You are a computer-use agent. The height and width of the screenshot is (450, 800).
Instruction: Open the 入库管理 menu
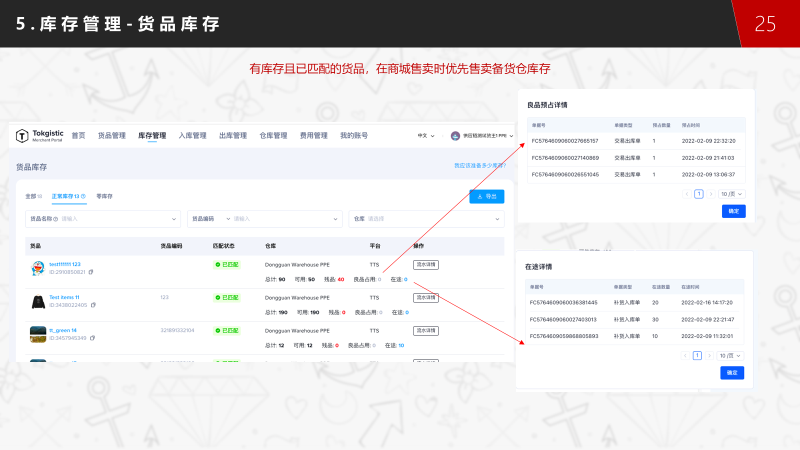point(192,136)
